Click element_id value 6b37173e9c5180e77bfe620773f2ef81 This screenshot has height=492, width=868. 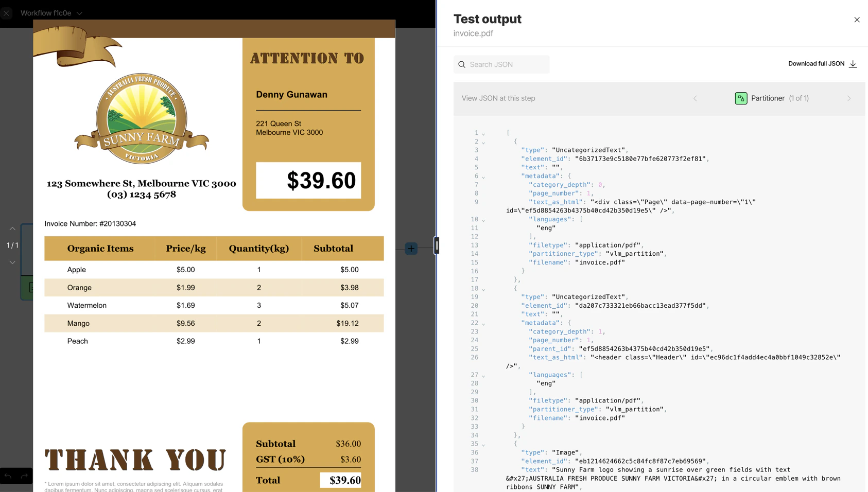tap(640, 159)
